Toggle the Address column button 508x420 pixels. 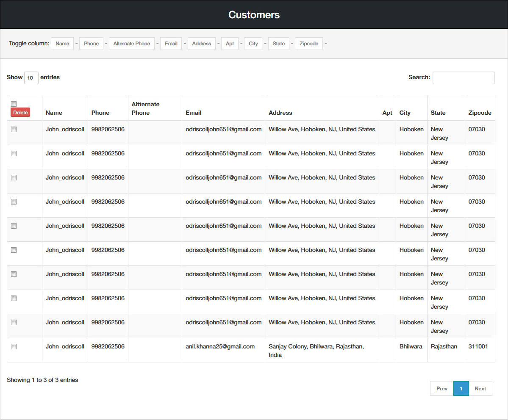202,44
